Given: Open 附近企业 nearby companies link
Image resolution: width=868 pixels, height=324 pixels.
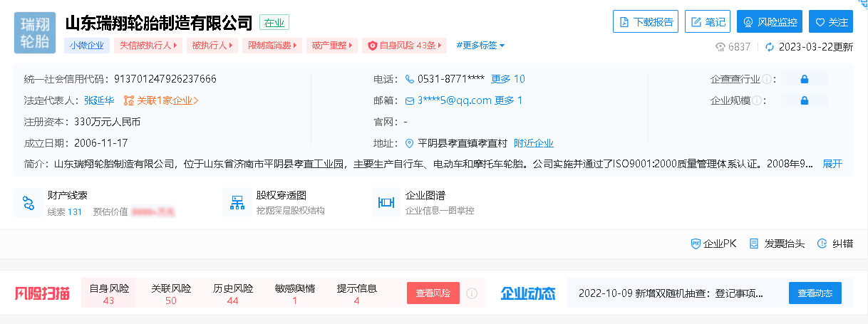Looking at the screenshot, I should [x=534, y=143].
